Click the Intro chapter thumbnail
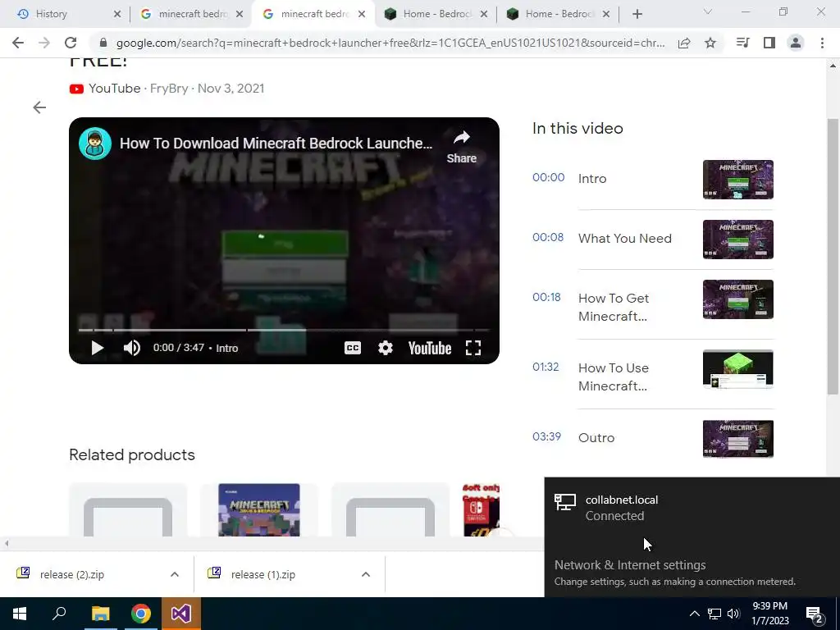The image size is (840, 630). (x=737, y=180)
